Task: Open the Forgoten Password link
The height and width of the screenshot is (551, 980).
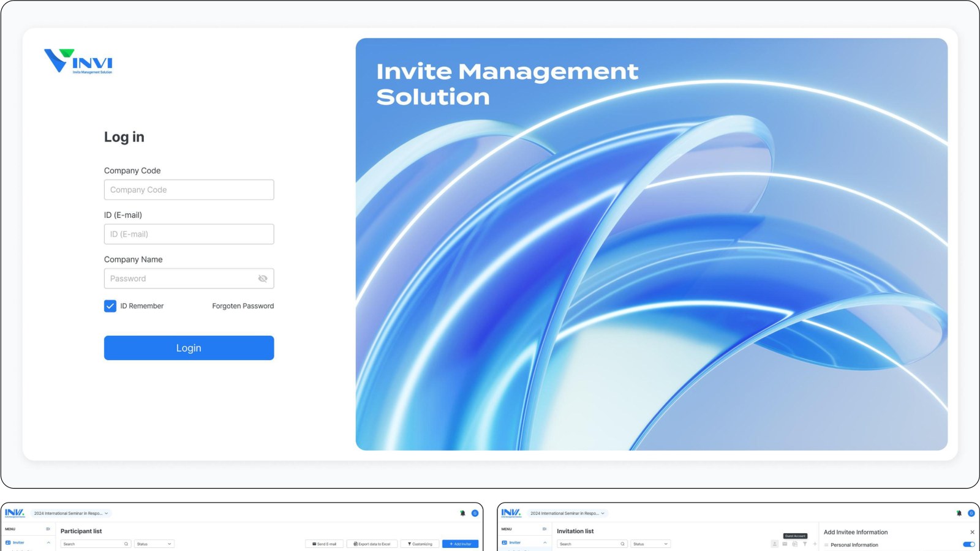Action: [243, 306]
